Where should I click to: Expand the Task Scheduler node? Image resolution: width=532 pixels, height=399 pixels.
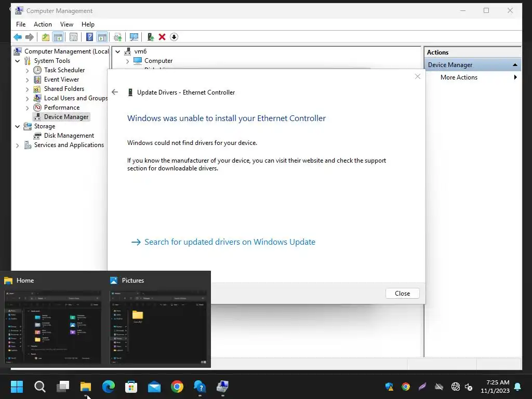(27, 71)
